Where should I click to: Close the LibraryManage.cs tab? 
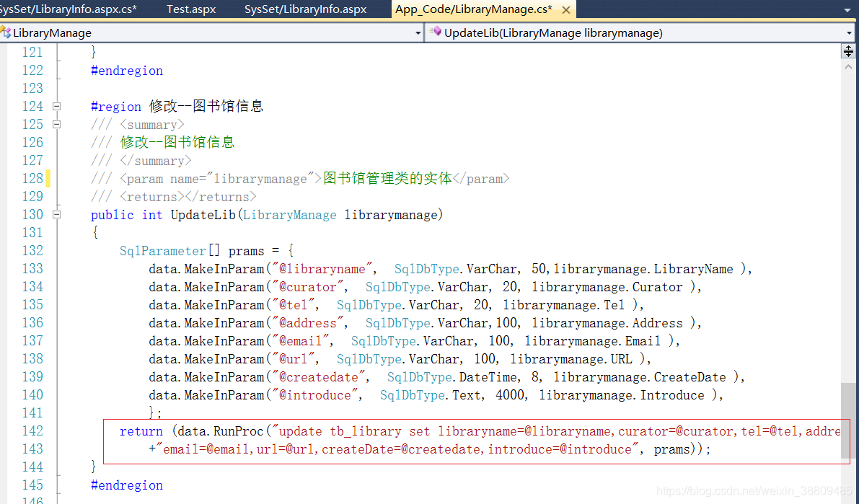566,10
